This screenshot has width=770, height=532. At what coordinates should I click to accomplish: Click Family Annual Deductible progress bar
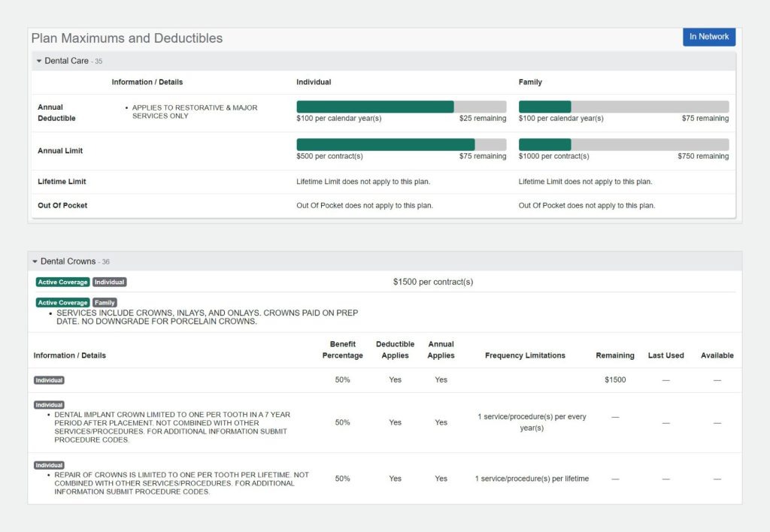623,107
